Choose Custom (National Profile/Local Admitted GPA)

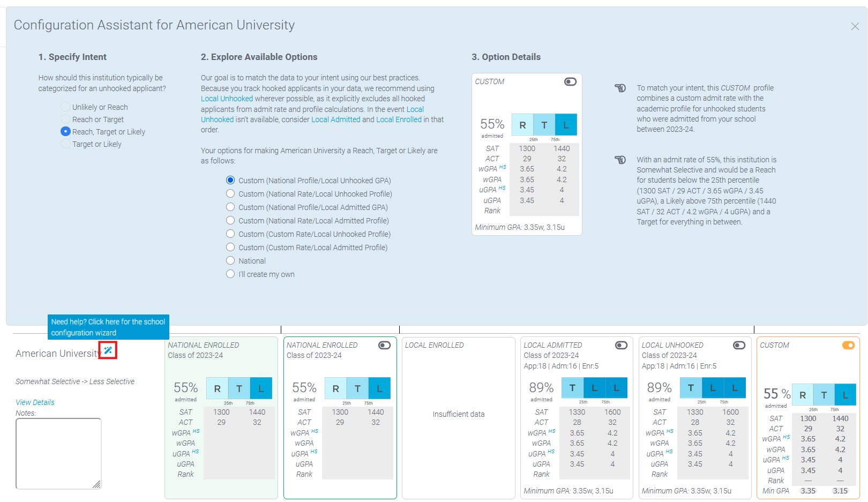230,207
